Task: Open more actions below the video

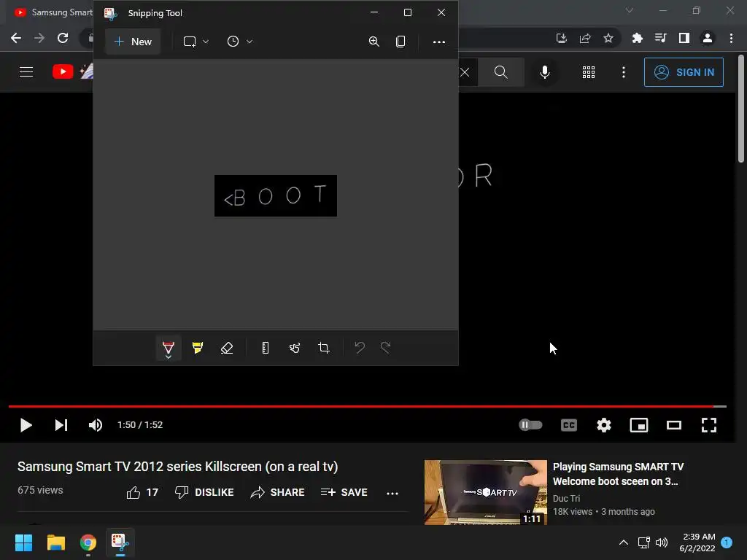Action: tap(392, 494)
